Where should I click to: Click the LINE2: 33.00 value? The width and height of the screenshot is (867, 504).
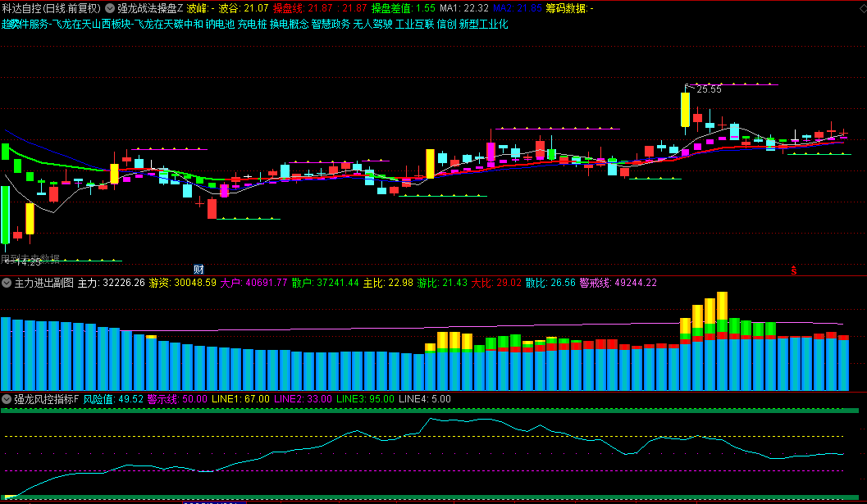[x=303, y=399]
